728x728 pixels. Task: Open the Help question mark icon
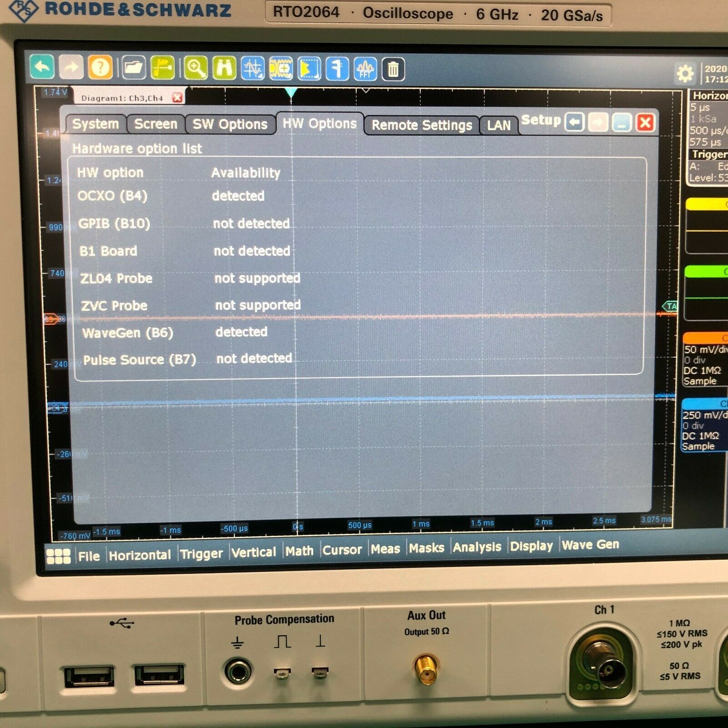click(100, 67)
